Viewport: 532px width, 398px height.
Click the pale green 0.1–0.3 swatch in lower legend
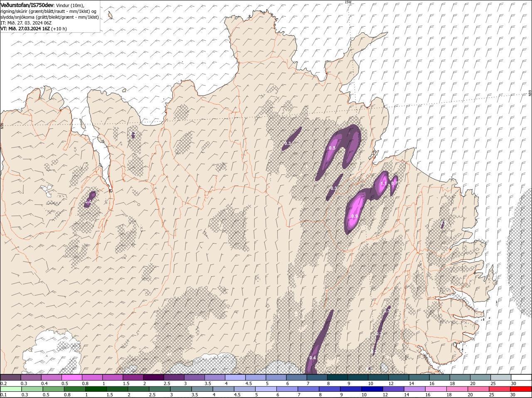11,389
